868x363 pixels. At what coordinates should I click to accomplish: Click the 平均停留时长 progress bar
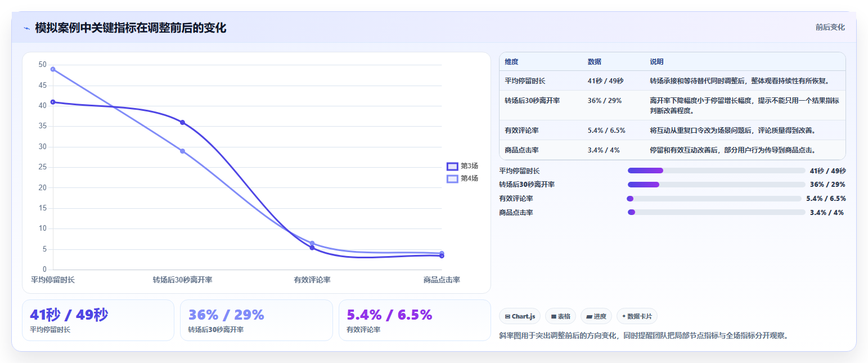[x=717, y=171]
